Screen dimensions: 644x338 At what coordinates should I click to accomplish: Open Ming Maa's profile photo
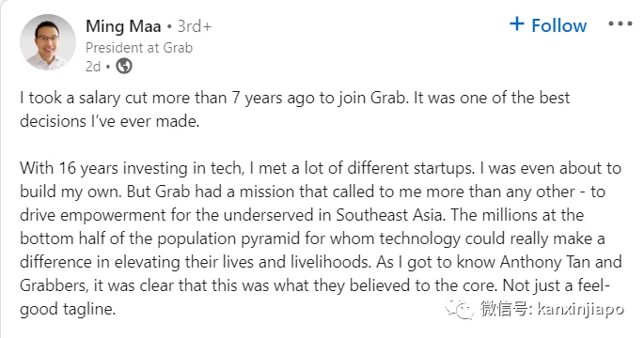(x=48, y=42)
